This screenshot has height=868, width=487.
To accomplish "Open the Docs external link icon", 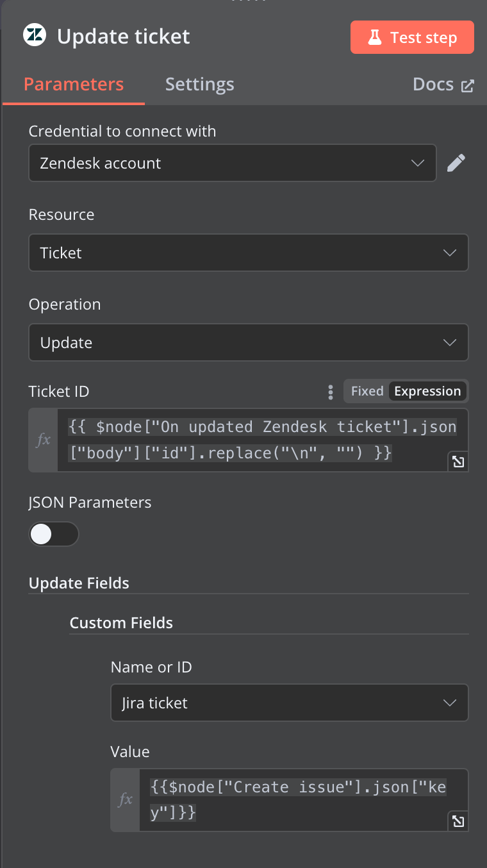I will pyautogui.click(x=468, y=85).
